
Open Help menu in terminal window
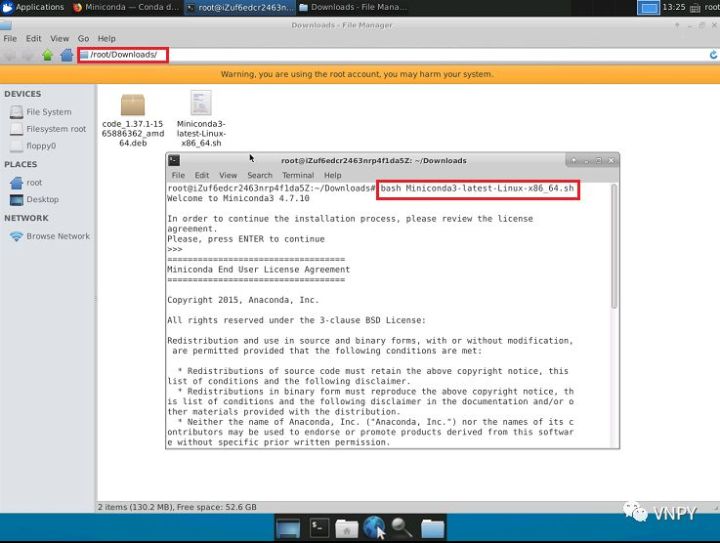point(332,175)
